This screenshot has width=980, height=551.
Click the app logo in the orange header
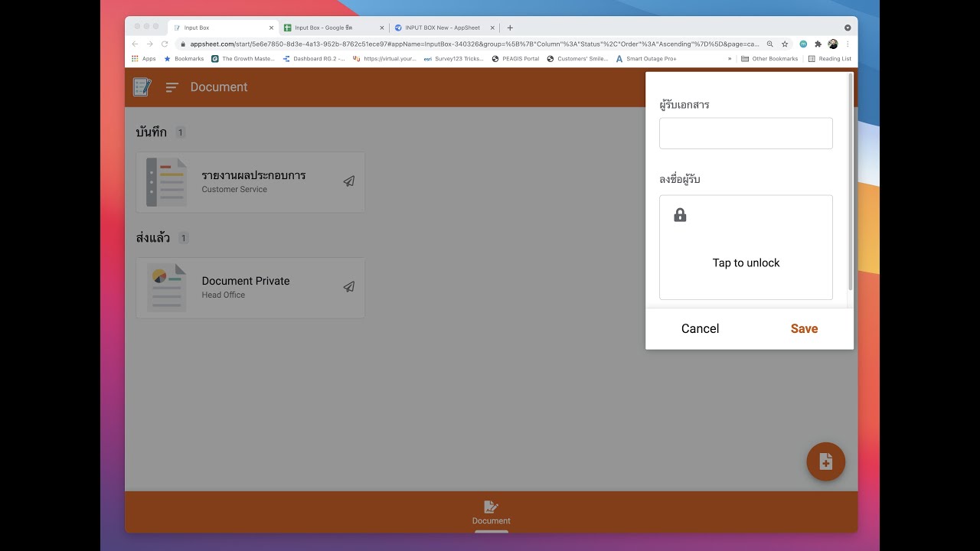142,86
